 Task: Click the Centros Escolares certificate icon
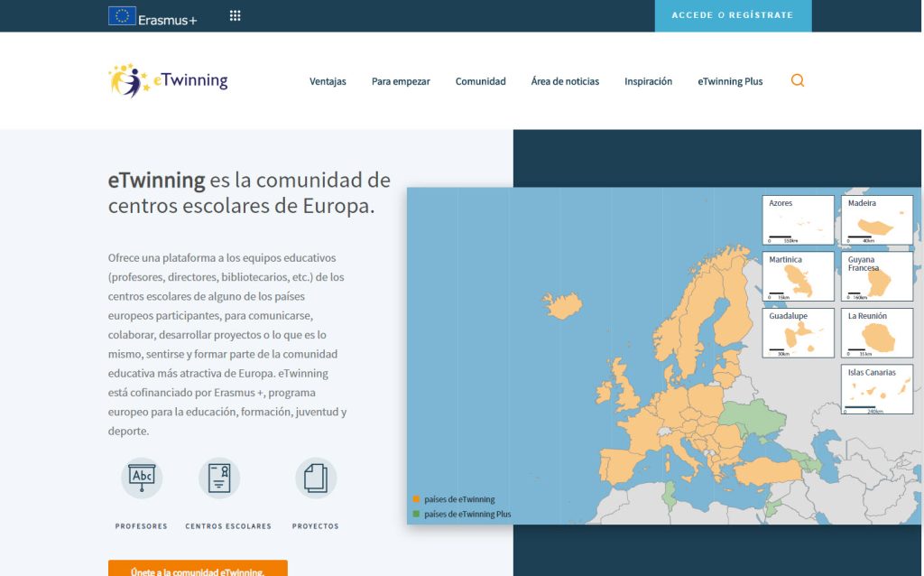pyautogui.click(x=219, y=478)
